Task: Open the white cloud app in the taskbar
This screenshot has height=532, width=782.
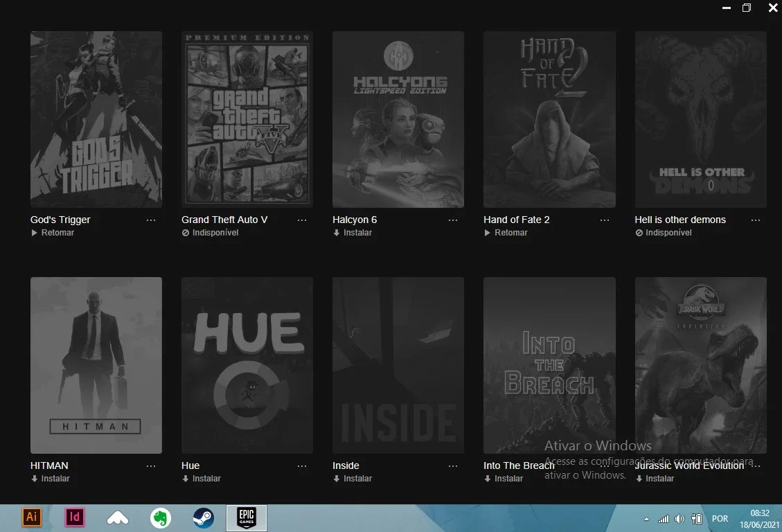Action: coord(118,519)
